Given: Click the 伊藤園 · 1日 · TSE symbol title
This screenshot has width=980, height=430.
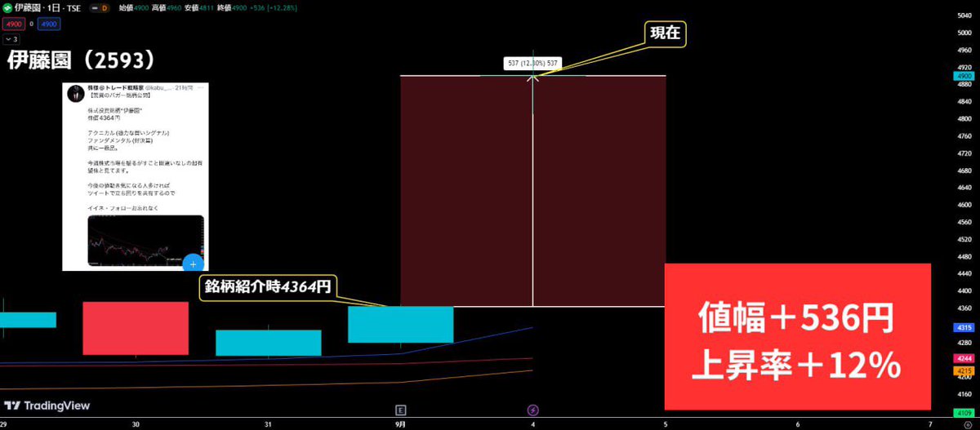Looking at the screenshot, I should [48, 8].
